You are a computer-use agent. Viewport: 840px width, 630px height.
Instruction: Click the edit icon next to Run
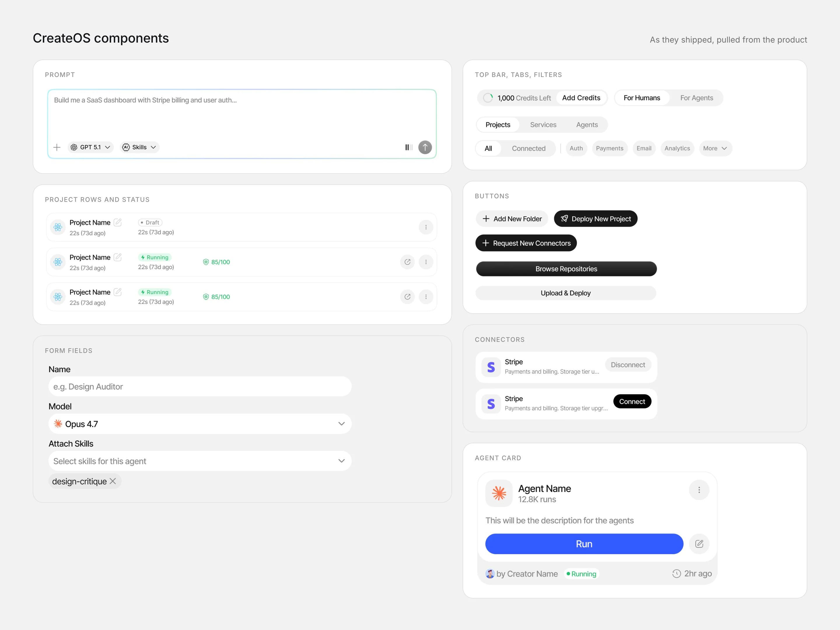click(699, 544)
